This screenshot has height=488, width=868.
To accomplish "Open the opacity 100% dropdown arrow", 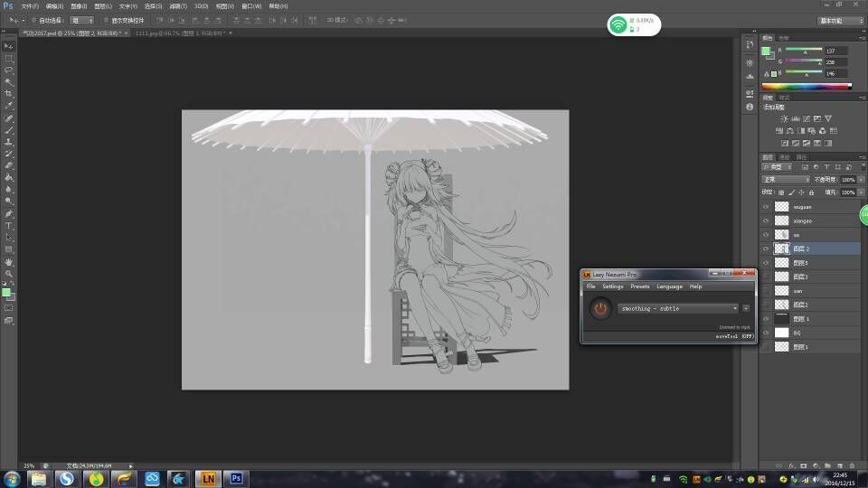I will pyautogui.click(x=861, y=180).
